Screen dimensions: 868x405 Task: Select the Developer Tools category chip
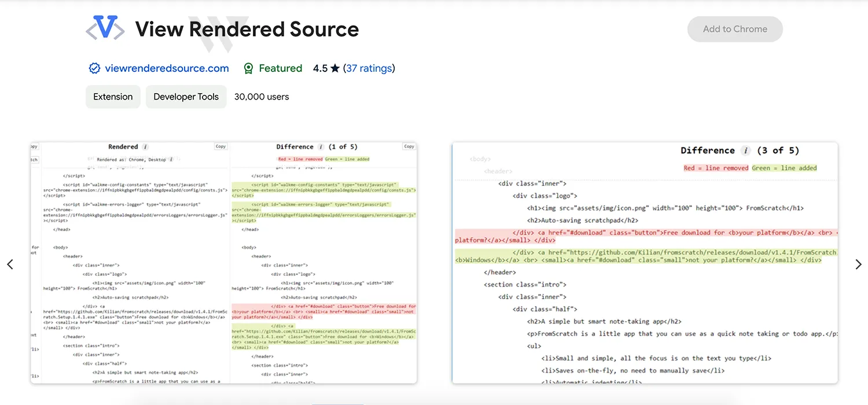[x=186, y=97]
